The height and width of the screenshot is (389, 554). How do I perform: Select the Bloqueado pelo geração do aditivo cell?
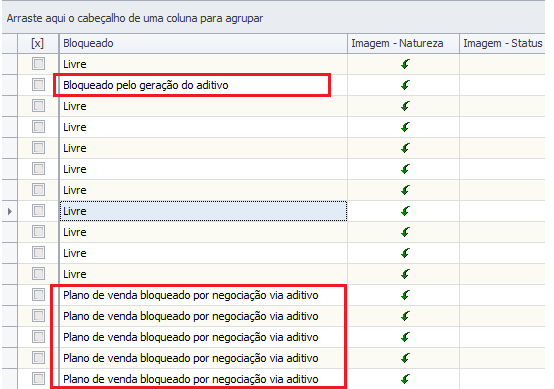(x=203, y=85)
